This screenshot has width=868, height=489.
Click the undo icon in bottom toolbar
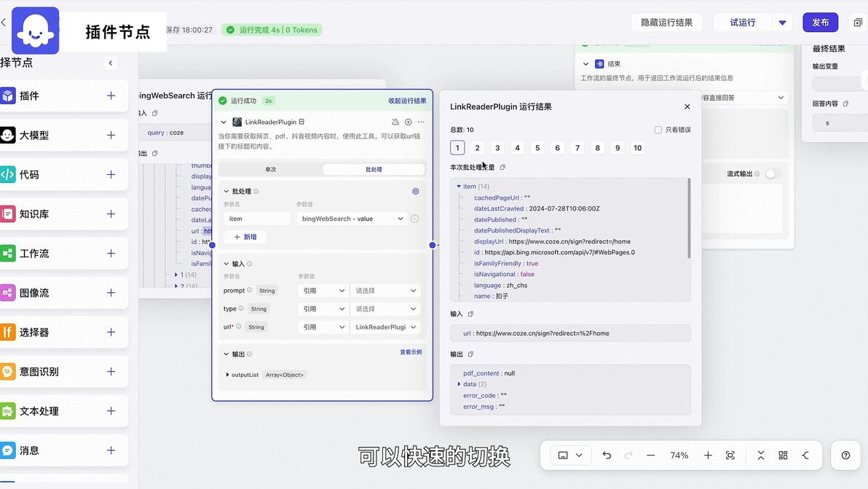point(607,455)
